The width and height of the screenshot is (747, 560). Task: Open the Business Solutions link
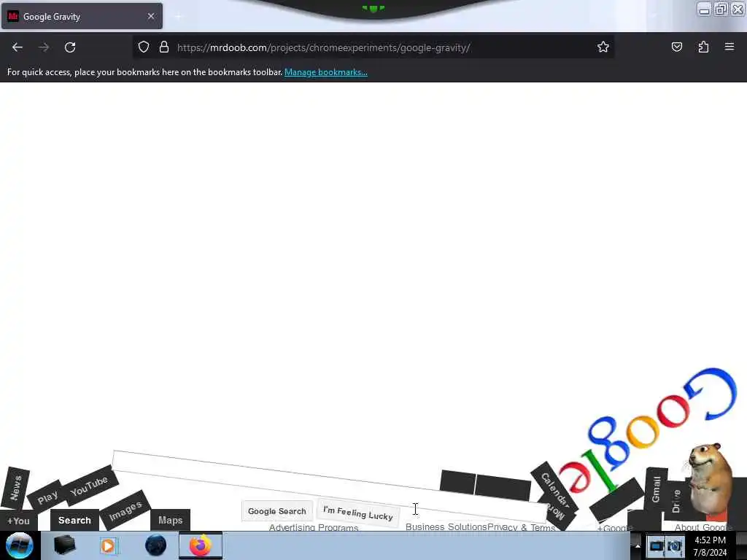[x=446, y=526]
